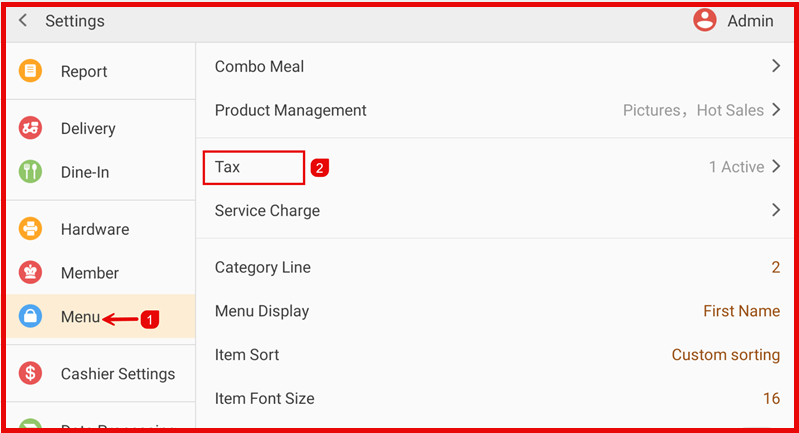Click the blue Menu bag icon
799x433 pixels.
coord(31,317)
